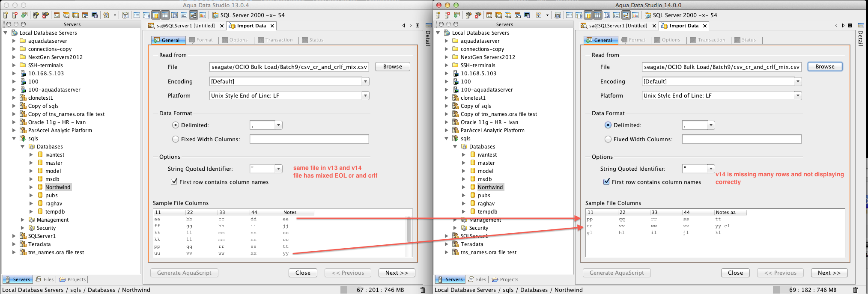
Task: Click hierarchy diagram toggle icon in 13.0.4 toolbar
Action: pyautogui.click(x=193, y=15)
